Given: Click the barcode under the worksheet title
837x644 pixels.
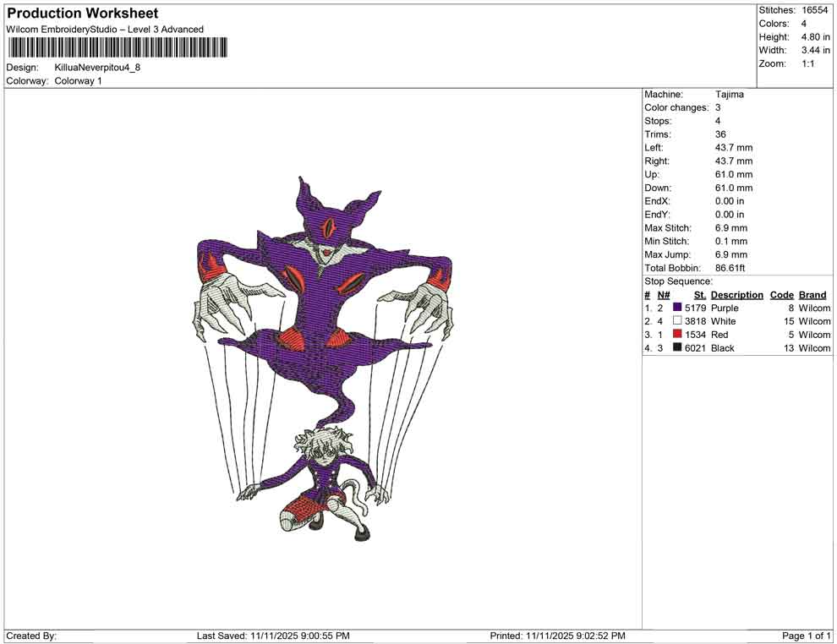Looking at the screenshot, I should (117, 47).
